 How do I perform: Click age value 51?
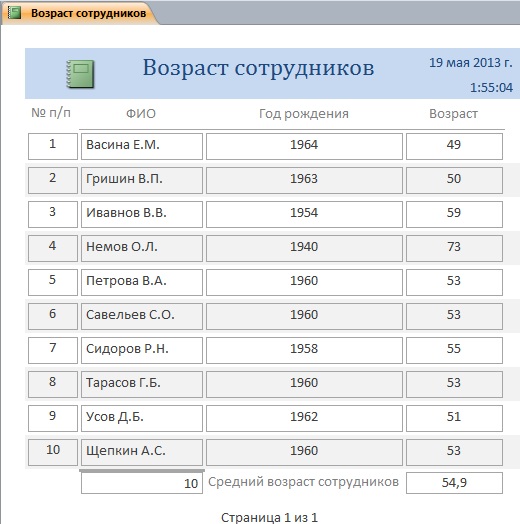[454, 418]
